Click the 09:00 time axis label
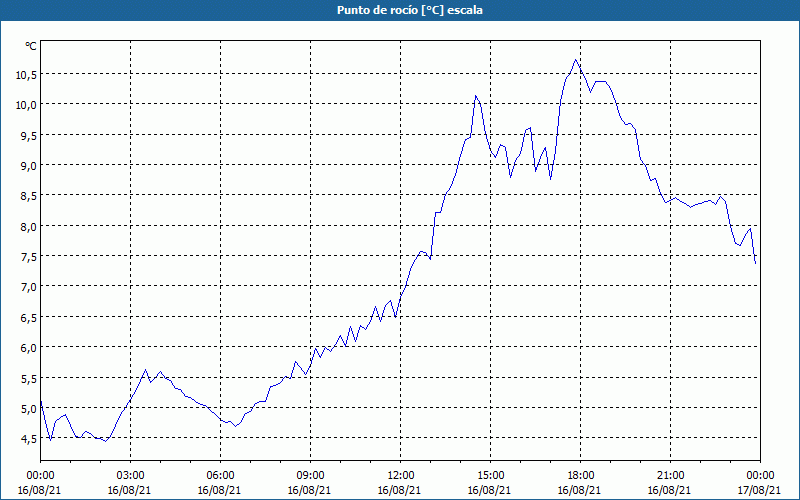Viewport: 800px width, 500px height. (x=310, y=476)
